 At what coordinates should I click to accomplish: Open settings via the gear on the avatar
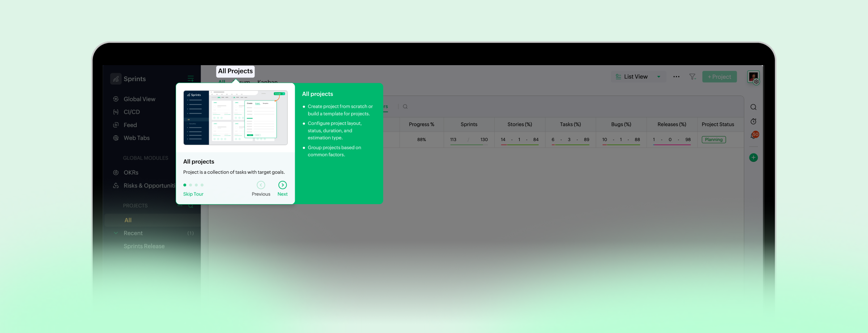[x=756, y=82]
